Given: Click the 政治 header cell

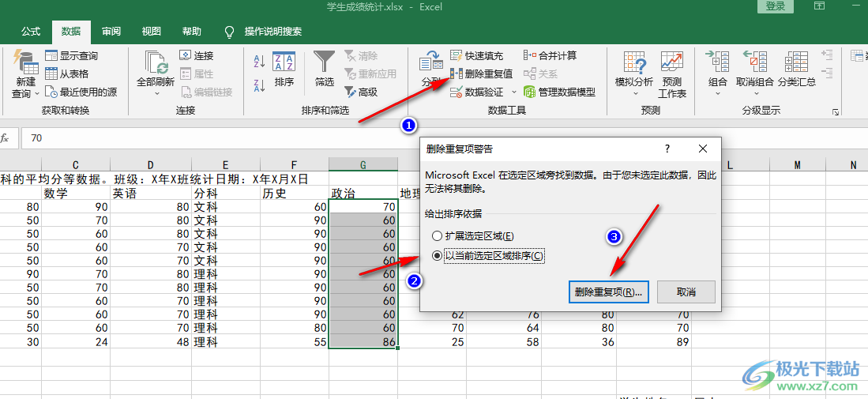Looking at the screenshot, I should pyautogui.click(x=363, y=193).
